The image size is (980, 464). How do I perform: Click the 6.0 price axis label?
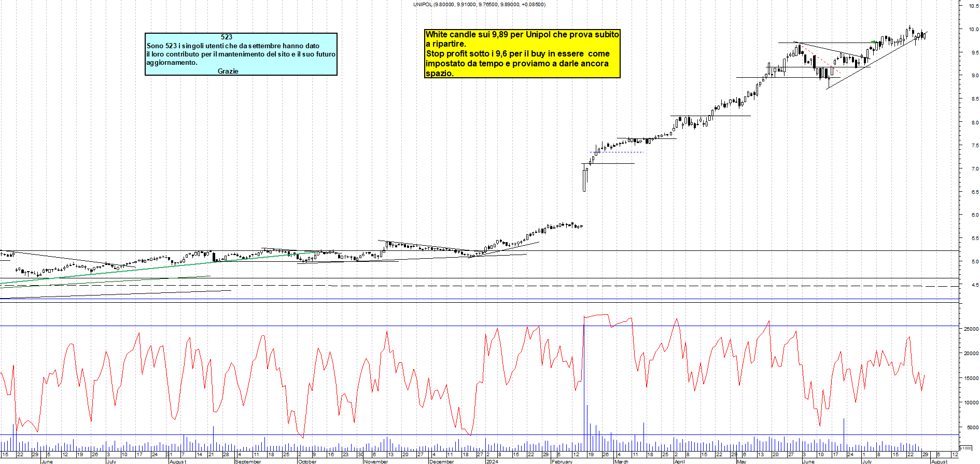pyautogui.click(x=975, y=215)
